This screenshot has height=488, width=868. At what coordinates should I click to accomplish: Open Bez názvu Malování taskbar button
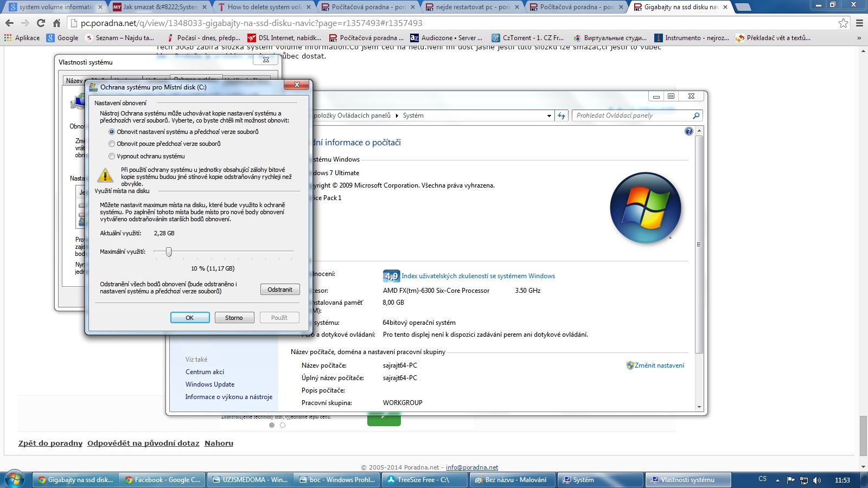[512, 480]
